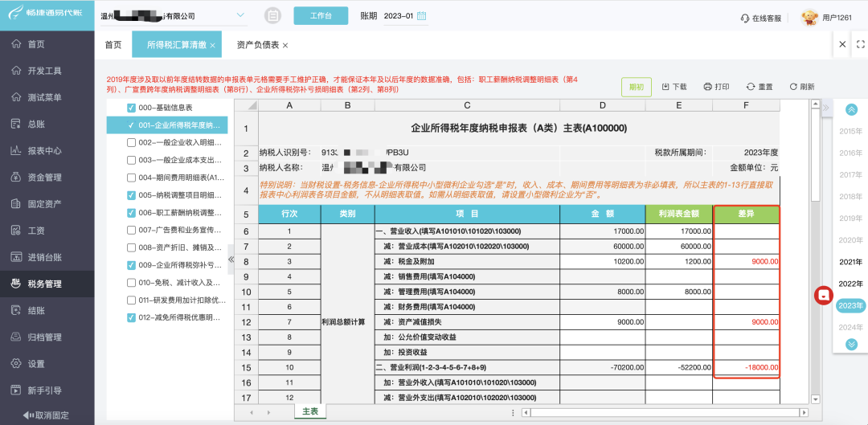Click the calendar icon beside 账期
This screenshot has width=868, height=425.
(x=422, y=15)
